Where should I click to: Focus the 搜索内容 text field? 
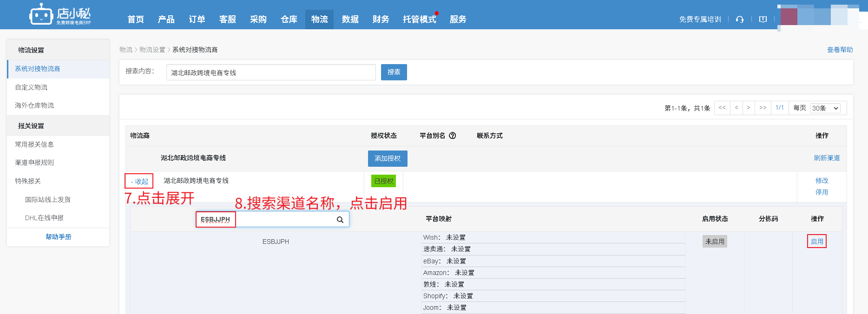(x=270, y=72)
